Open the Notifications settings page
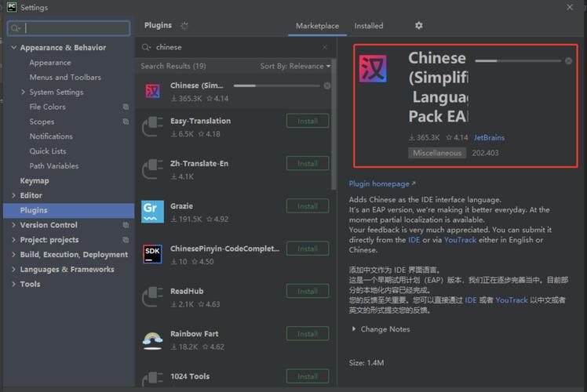Image resolution: width=587 pixels, height=392 pixels. (51, 136)
